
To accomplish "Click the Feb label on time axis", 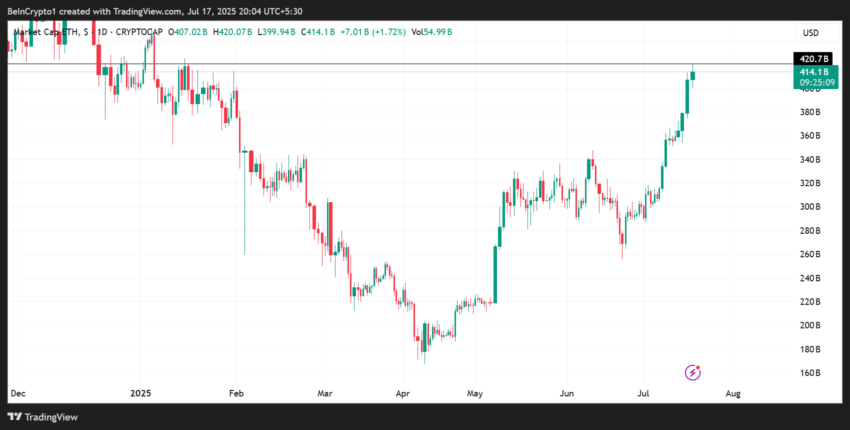I will point(236,394).
